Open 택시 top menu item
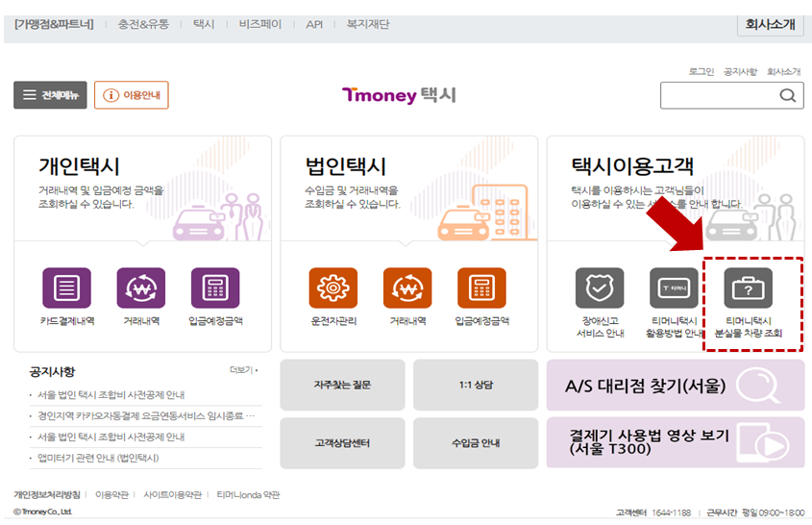 [x=204, y=24]
